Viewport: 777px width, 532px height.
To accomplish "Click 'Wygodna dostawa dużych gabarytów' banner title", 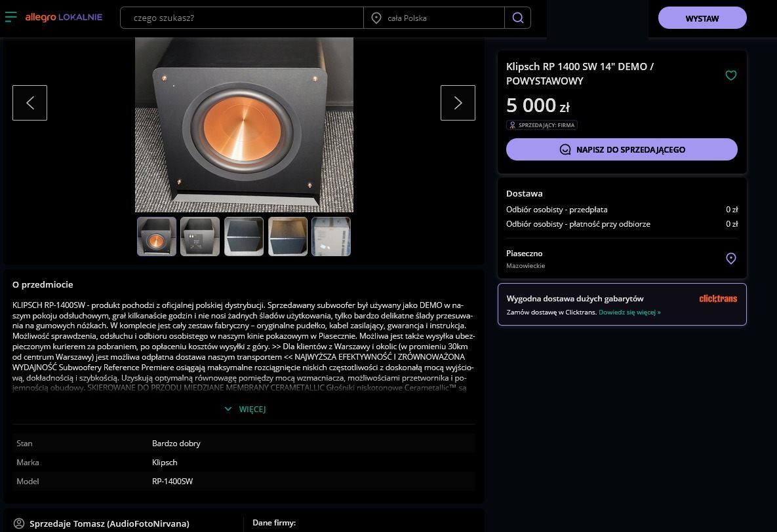I will click(x=575, y=299).
